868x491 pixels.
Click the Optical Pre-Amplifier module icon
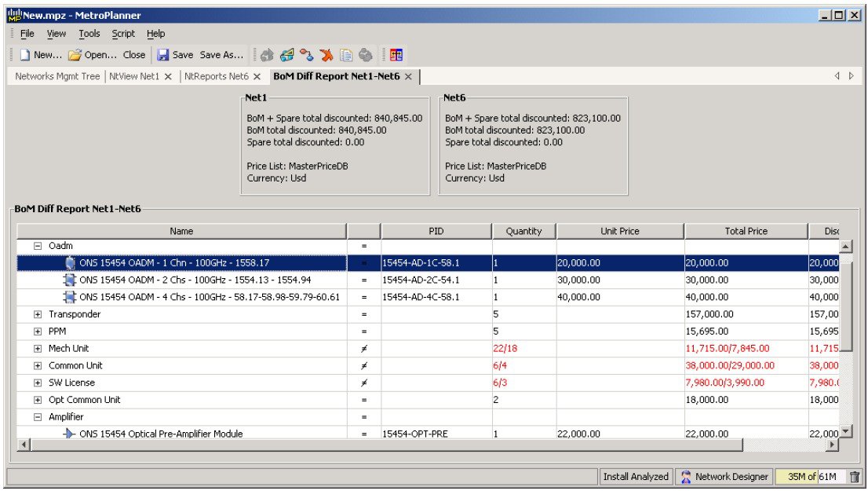[x=68, y=434]
